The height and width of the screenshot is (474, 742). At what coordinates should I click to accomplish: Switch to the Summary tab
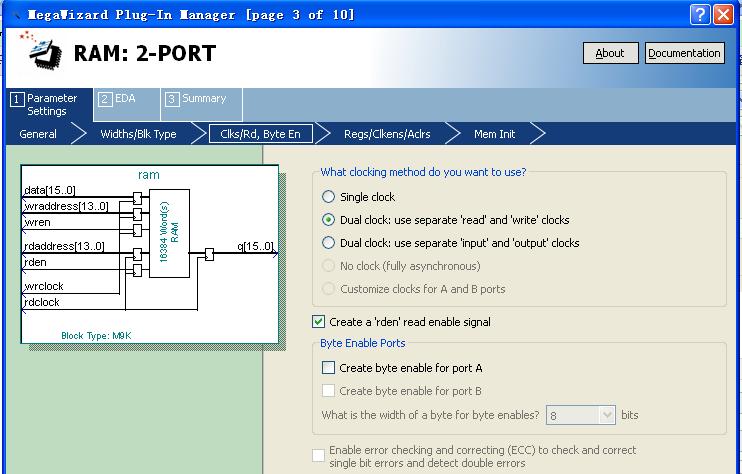click(202, 105)
